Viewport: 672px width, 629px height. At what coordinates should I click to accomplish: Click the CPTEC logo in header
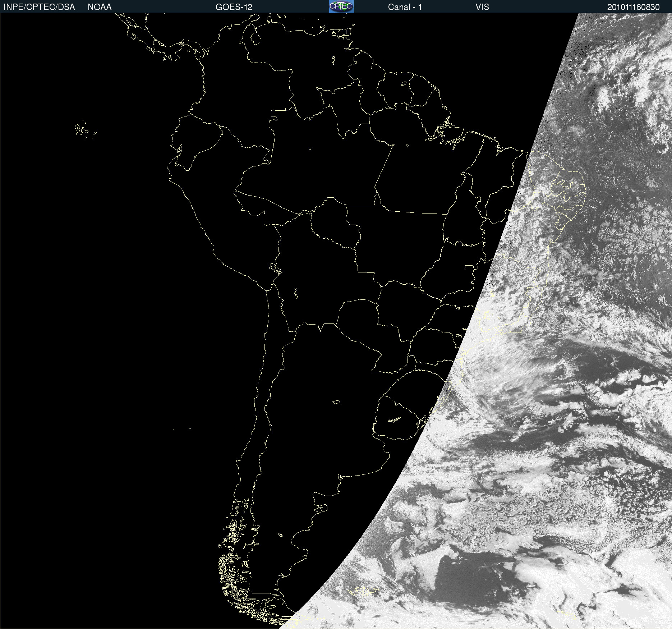coord(341,6)
